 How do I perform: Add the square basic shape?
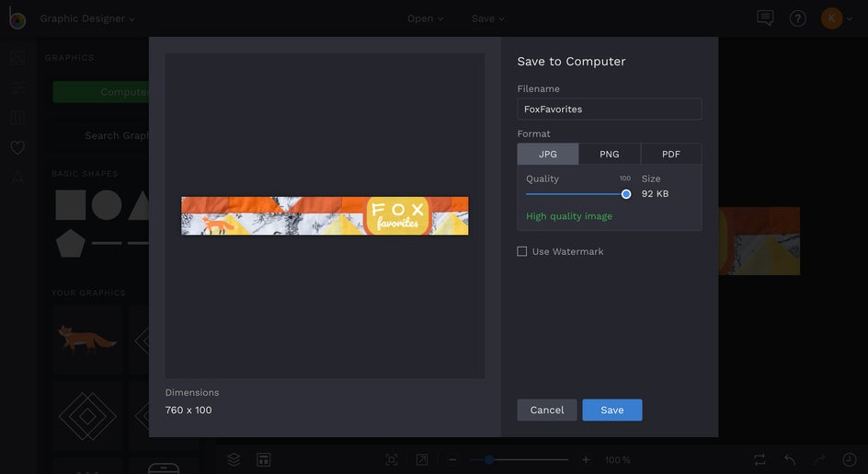click(70, 204)
